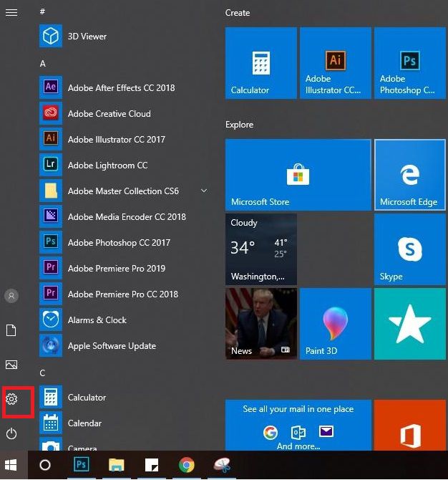Launch Adobe Photoshop CC 2017 from list
This screenshot has width=448, height=480.
[x=125, y=242]
